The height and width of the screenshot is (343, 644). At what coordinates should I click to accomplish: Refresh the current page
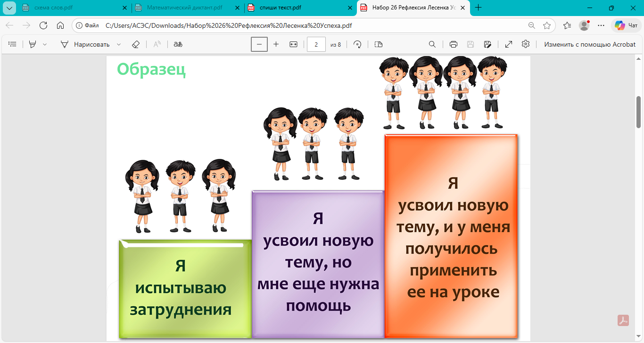(x=43, y=25)
